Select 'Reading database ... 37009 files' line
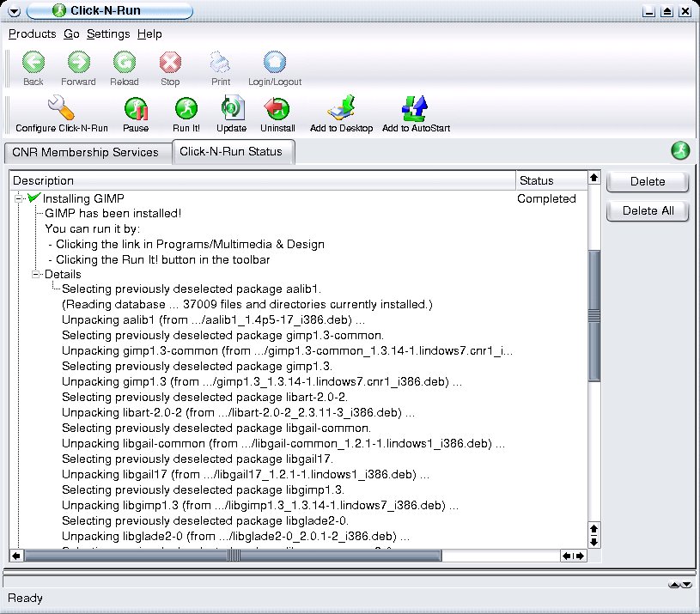 coord(247,305)
